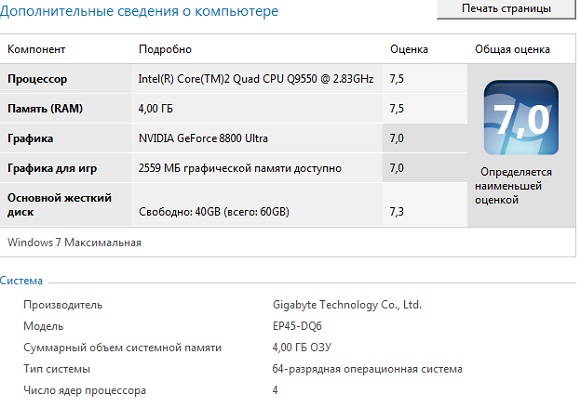
Task: Click the EP45-DQ6 model value
Action: (297, 326)
